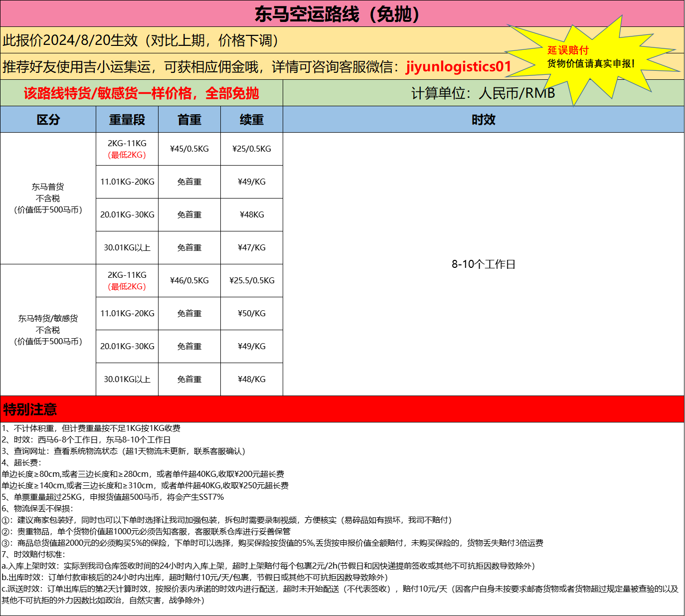Select the ¥50/KG price cell

252,314
